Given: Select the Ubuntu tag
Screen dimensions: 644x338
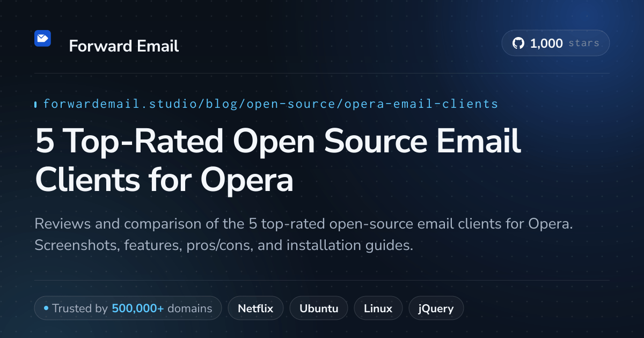Looking at the screenshot, I should point(319,308).
